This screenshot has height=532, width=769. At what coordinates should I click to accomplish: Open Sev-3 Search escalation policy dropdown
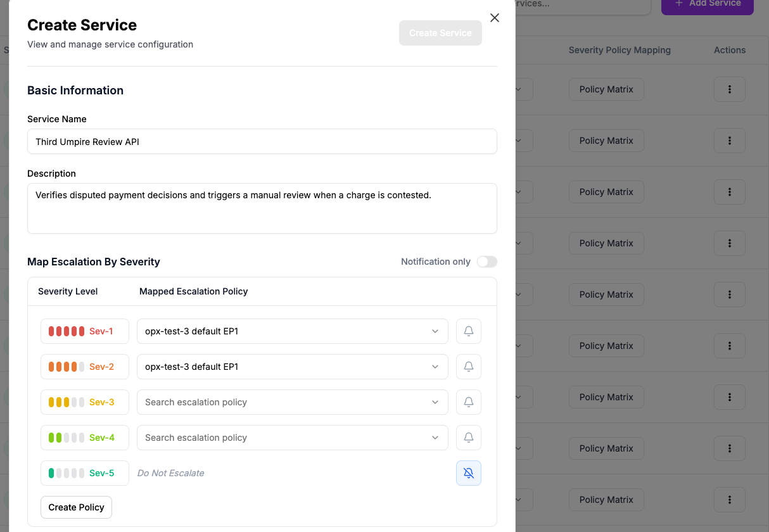[293, 402]
